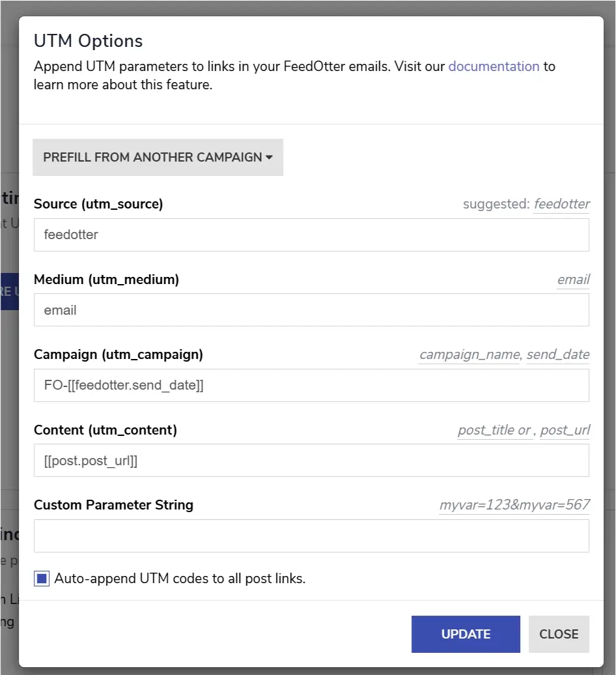Insert the suggested email medium value
The image size is (616, 675).
click(573, 280)
